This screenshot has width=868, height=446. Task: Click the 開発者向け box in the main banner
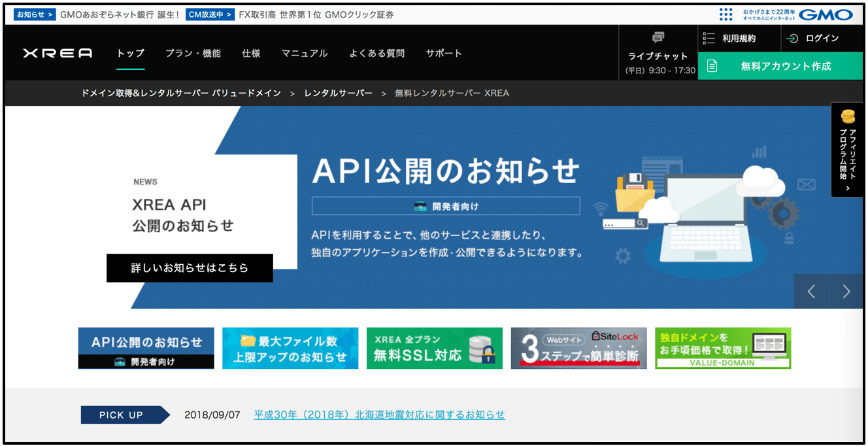[x=446, y=206]
